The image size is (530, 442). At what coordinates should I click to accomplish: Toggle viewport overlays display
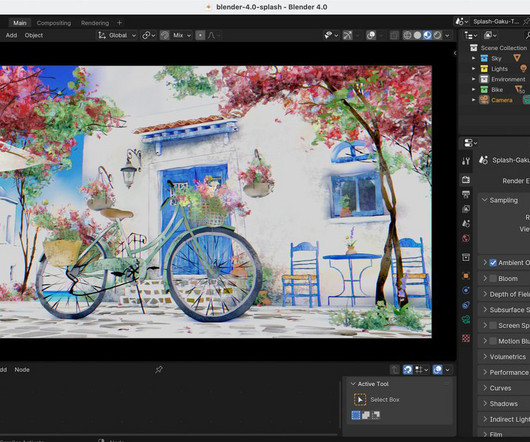click(371, 35)
